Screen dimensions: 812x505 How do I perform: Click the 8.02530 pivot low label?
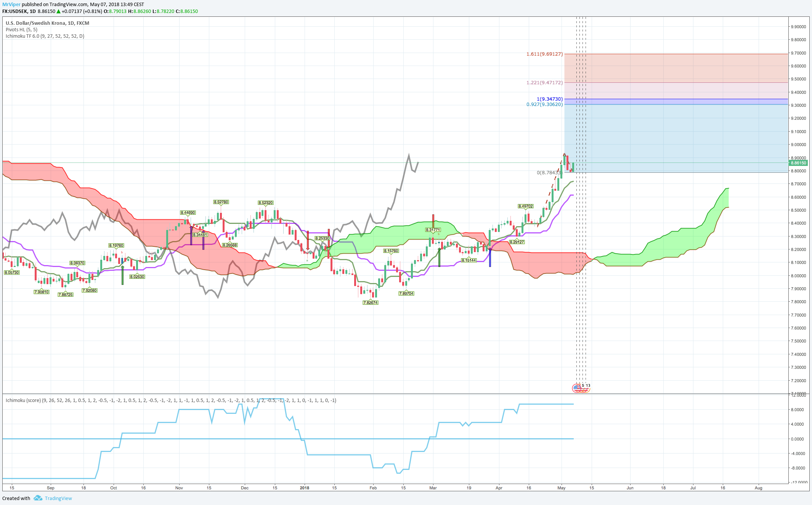click(137, 277)
